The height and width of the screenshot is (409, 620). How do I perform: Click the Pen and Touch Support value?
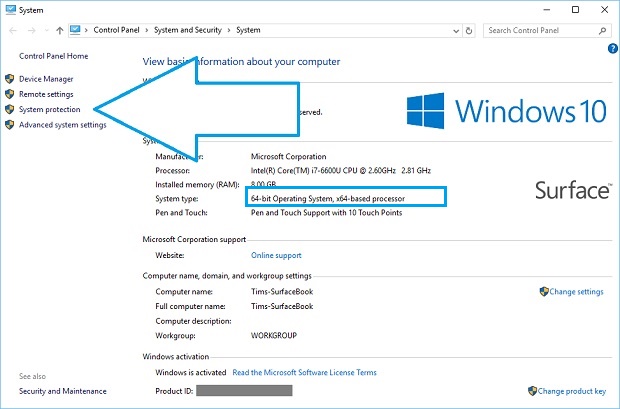326,213
